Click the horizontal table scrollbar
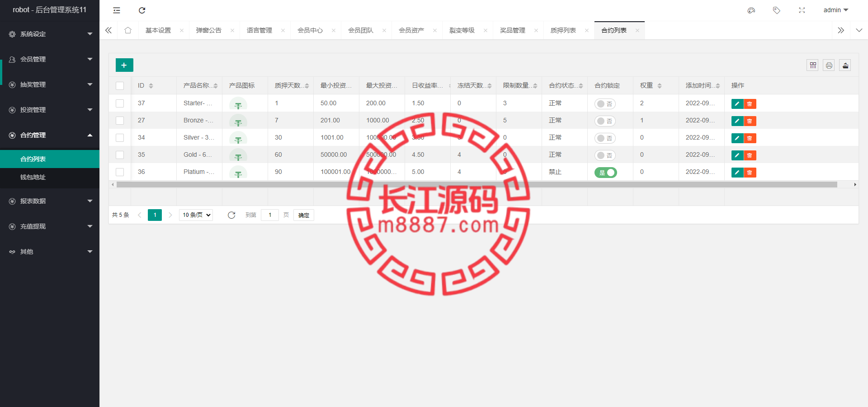The height and width of the screenshot is (407, 868). coord(477,184)
